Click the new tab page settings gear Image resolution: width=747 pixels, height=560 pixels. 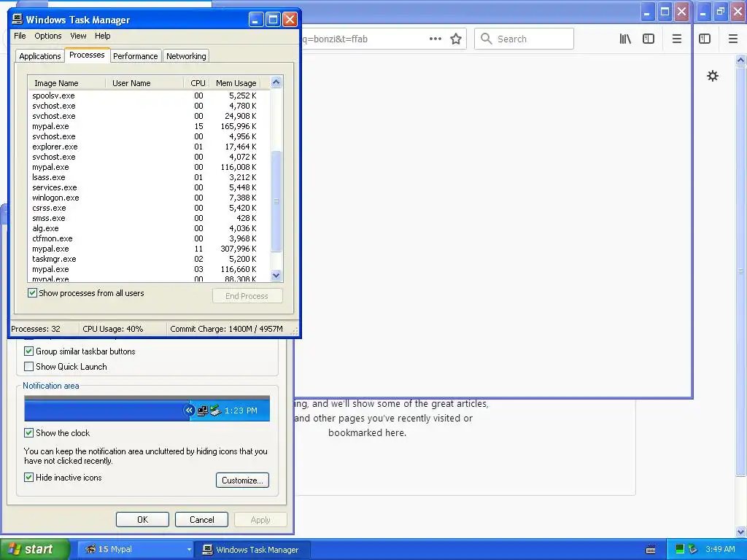click(x=712, y=76)
